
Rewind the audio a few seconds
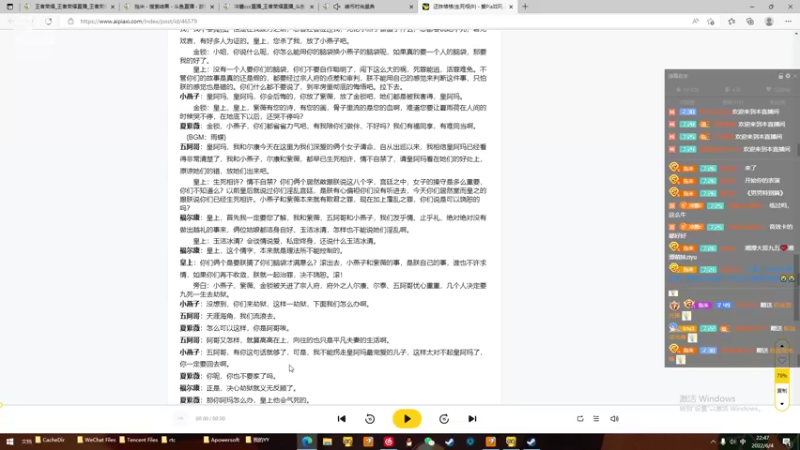click(x=370, y=419)
